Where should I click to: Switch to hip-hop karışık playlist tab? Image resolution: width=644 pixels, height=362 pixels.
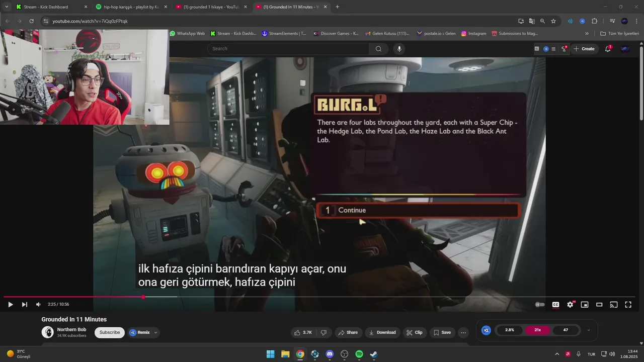click(x=131, y=7)
